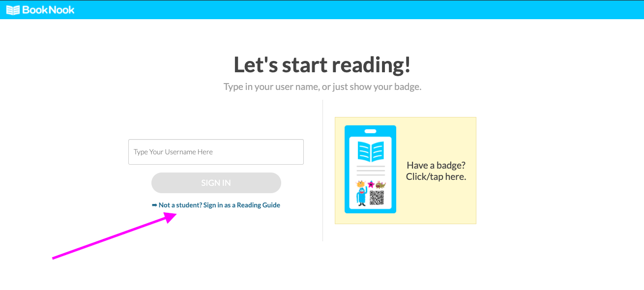
Task: Click the brown spiky creature on the badge
Action: click(381, 185)
